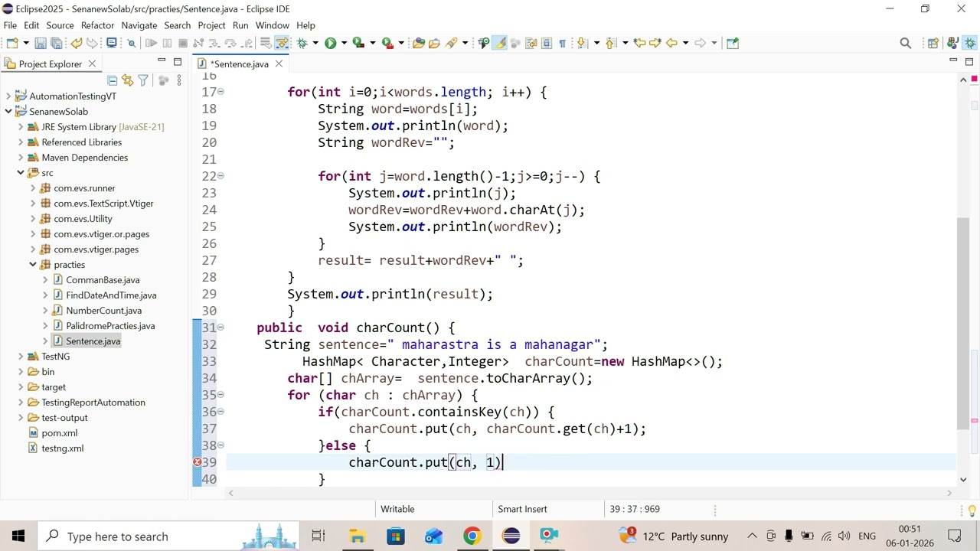Jump to Previous Annotation icon
This screenshot has width=980, height=551.
click(x=610, y=43)
